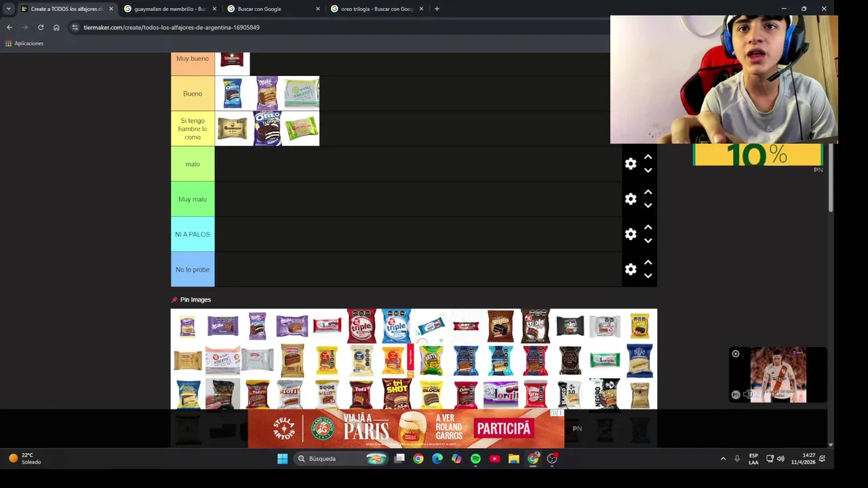868x488 pixels.
Task: Pick the alfajor in Muy bueno row
Action: click(x=232, y=60)
